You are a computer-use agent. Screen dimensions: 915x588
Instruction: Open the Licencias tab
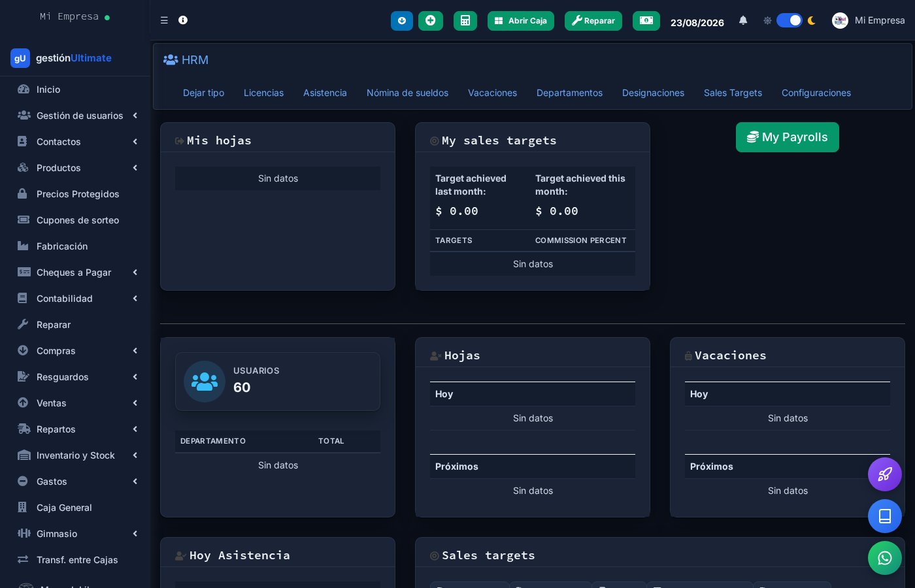coord(263,93)
